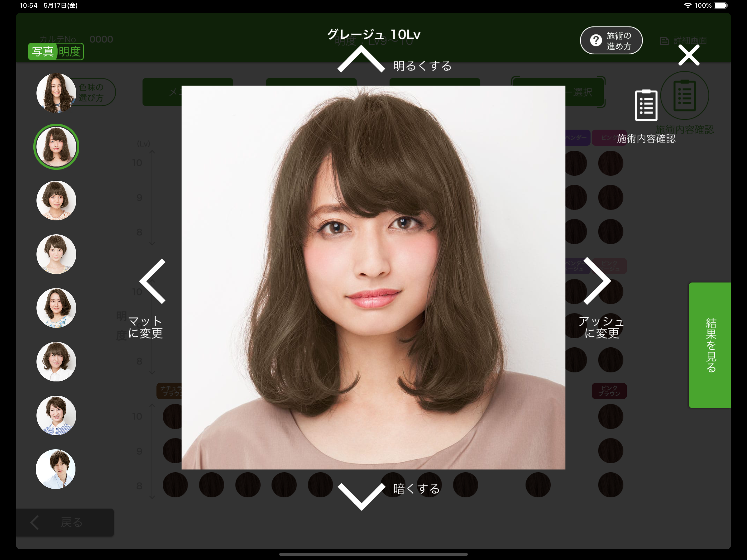This screenshot has height=560, width=747.
Task: Click the アッシュに変更 label
Action: (602, 327)
